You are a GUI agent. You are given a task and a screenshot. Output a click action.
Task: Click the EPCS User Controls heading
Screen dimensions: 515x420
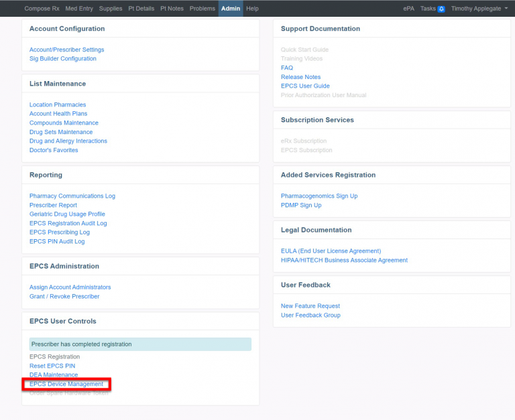[x=63, y=322]
